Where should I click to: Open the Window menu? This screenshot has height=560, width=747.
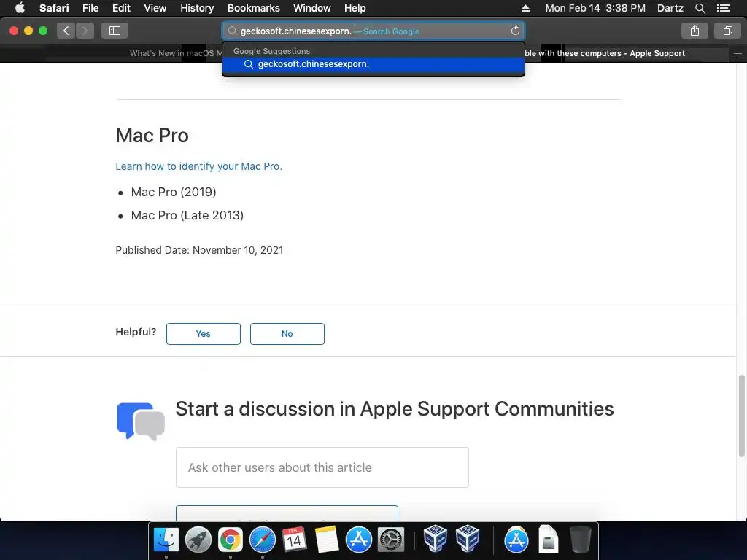click(x=311, y=8)
